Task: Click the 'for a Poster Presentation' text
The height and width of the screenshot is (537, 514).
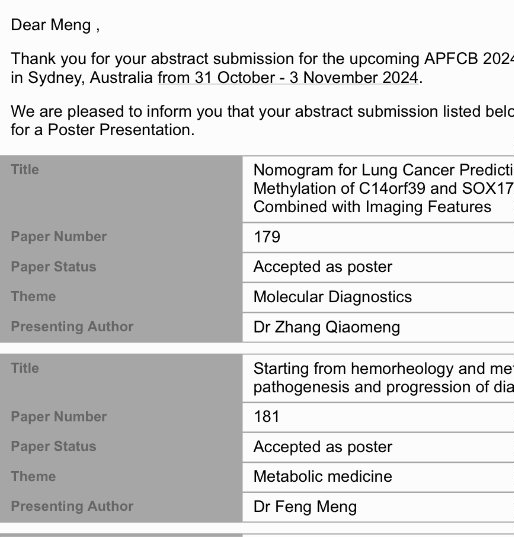Action: [103, 130]
